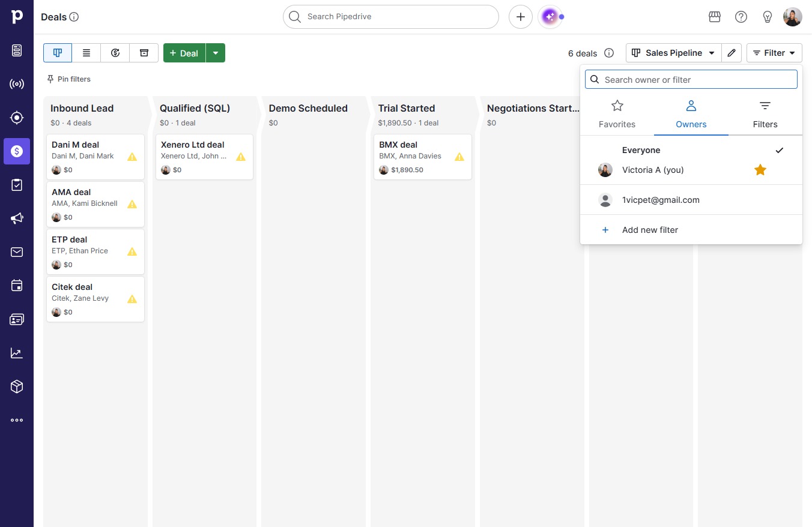Click the Demo Scheduled stage header
The height and width of the screenshot is (527, 812).
tap(308, 109)
